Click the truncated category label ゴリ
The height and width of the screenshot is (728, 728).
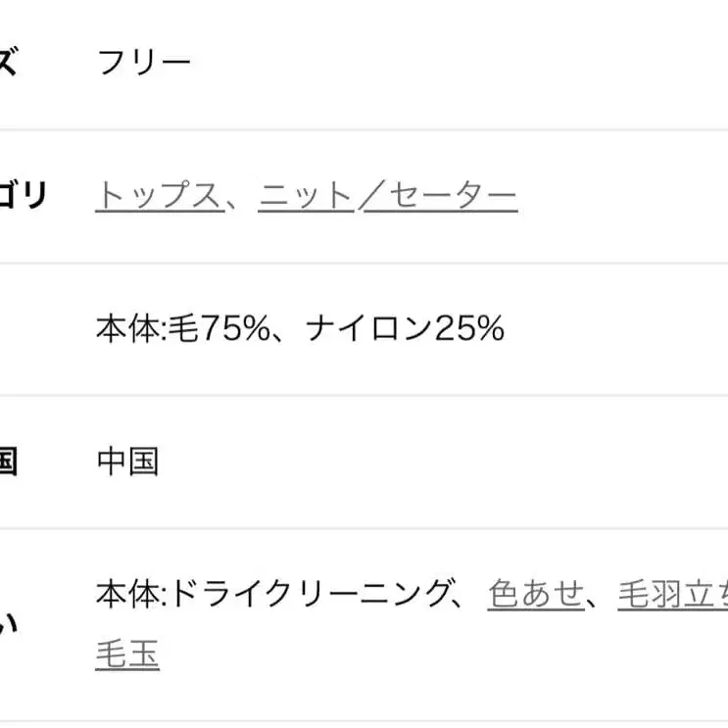22,197
